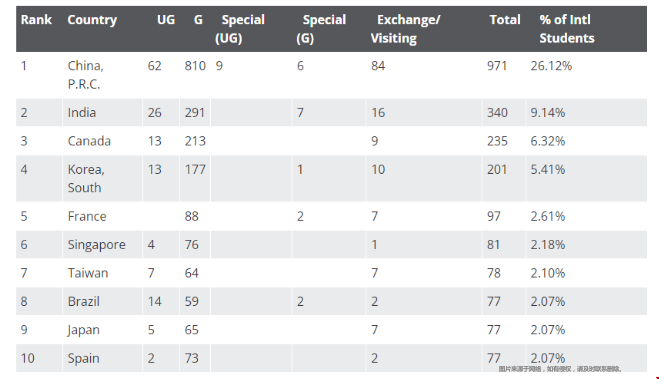Click the Exchange/Visiting column header
This screenshot has width=659, height=379.
[405, 29]
